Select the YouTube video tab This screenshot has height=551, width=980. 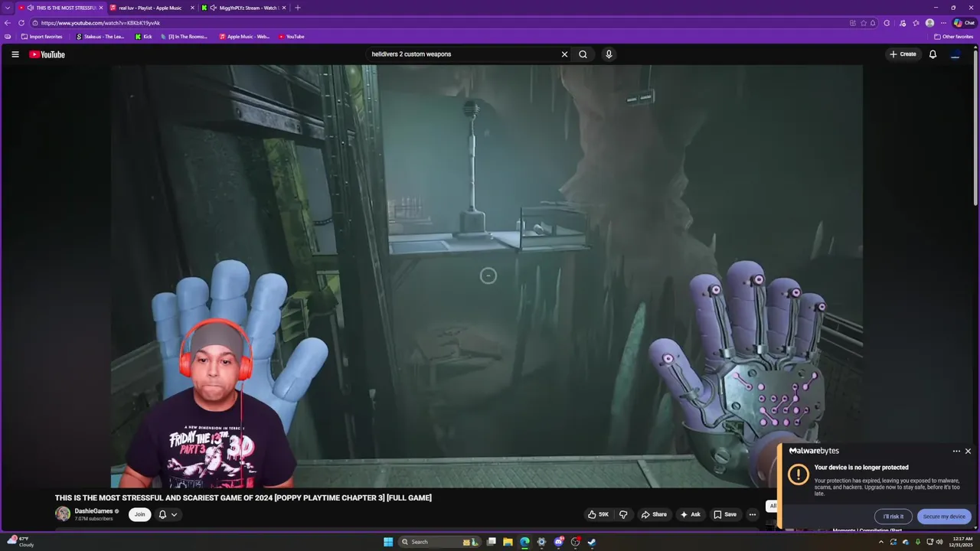(x=61, y=8)
